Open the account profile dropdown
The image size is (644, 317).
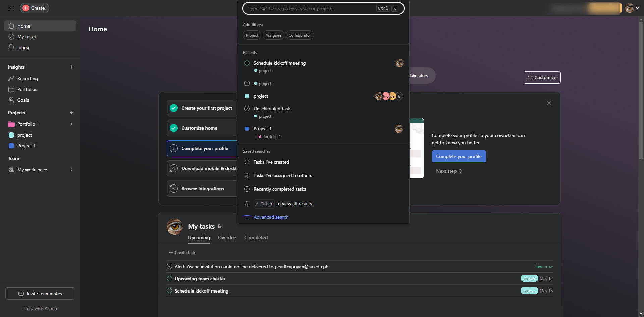point(632,8)
